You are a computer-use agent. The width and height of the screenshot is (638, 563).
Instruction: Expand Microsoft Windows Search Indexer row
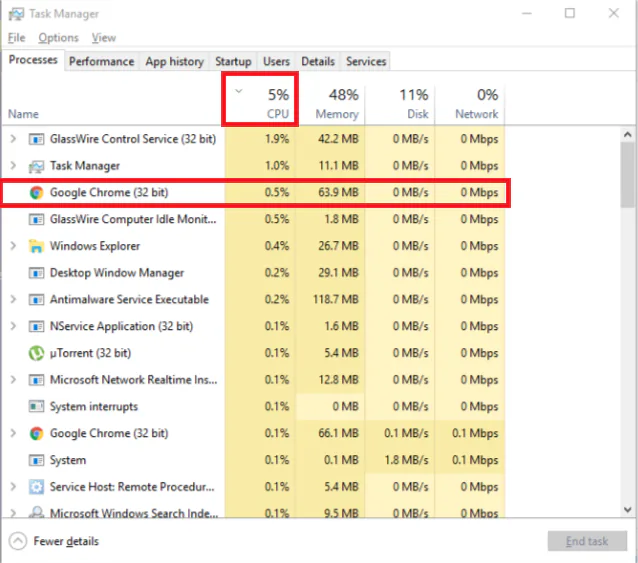tap(13, 513)
